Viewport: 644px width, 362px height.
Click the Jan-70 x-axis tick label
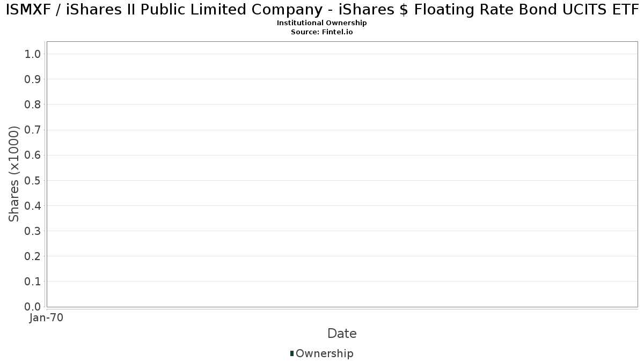tap(47, 317)
